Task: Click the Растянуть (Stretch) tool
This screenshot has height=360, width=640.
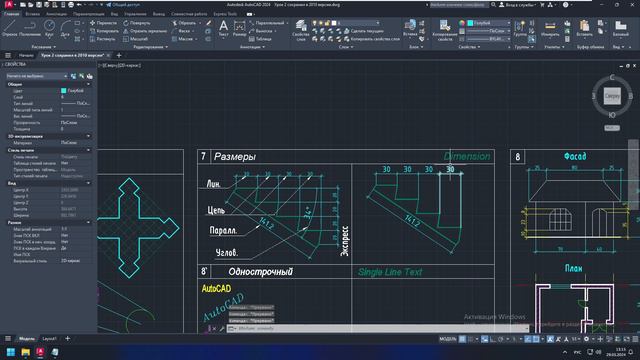Action: [x=103, y=39]
